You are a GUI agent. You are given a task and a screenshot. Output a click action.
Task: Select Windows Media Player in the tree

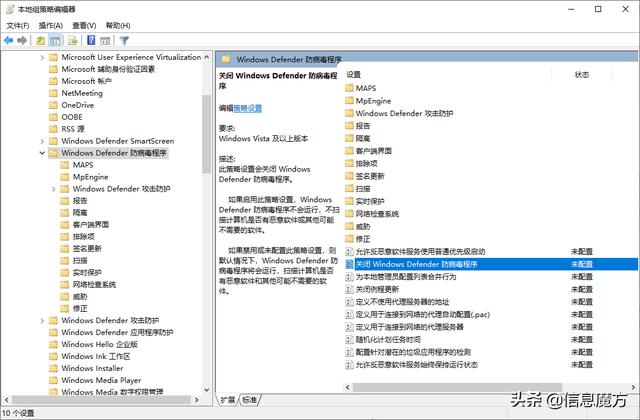coord(101,380)
